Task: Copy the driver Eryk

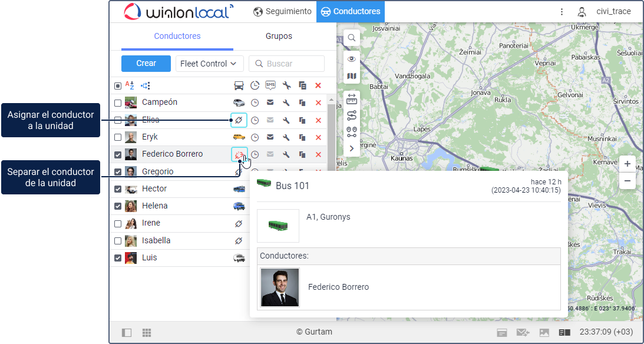Action: coord(302,137)
